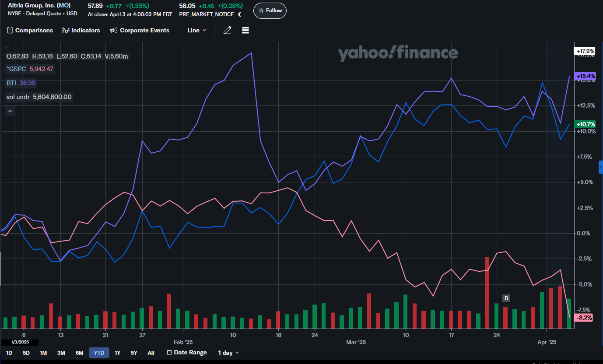The width and height of the screenshot is (603, 364).
Task: Switch to the 6M time range
Action: point(79,353)
